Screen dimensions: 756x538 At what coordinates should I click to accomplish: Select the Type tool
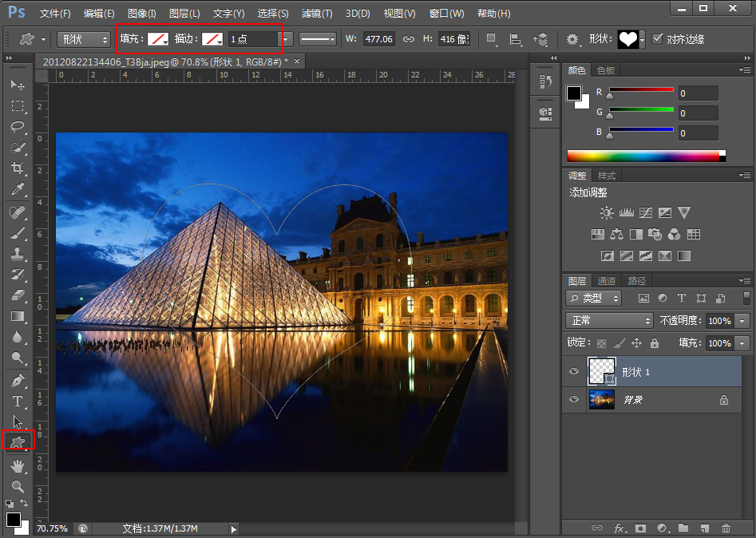coord(17,401)
